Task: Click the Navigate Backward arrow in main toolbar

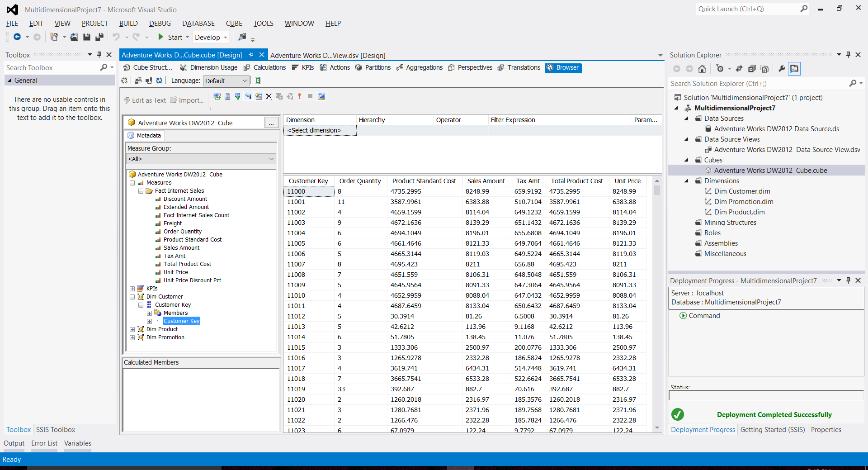Action: point(17,37)
